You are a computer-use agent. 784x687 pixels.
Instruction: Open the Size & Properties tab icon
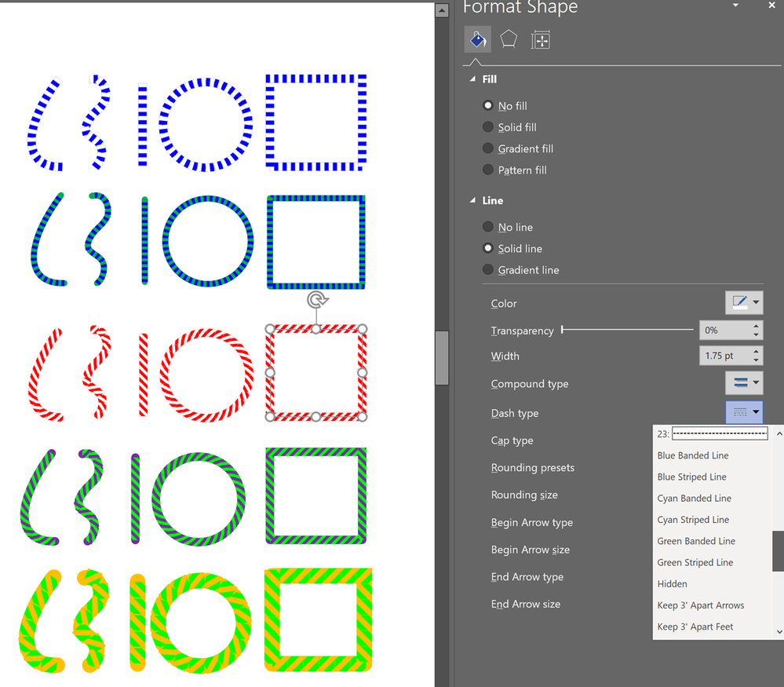click(540, 40)
